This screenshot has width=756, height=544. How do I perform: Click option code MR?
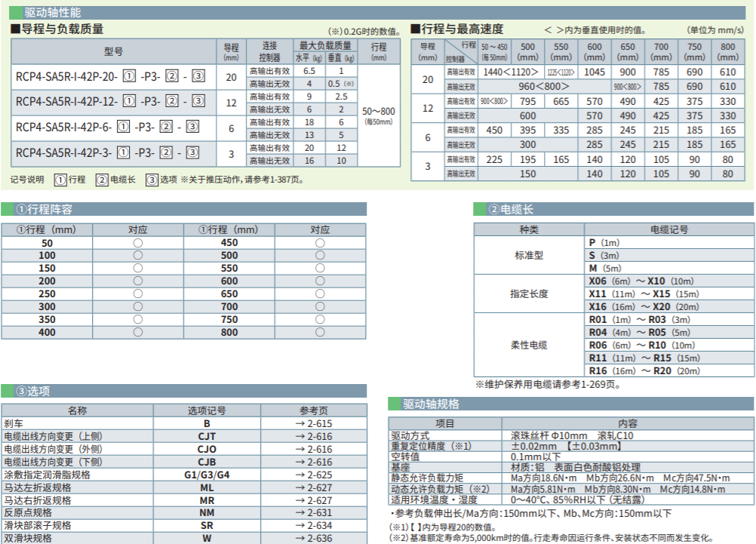[207, 500]
